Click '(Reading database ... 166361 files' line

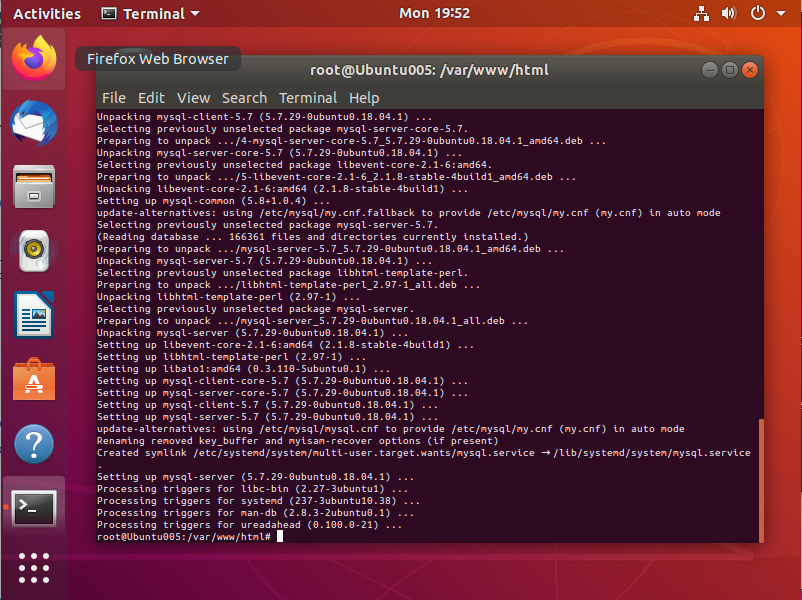313,237
